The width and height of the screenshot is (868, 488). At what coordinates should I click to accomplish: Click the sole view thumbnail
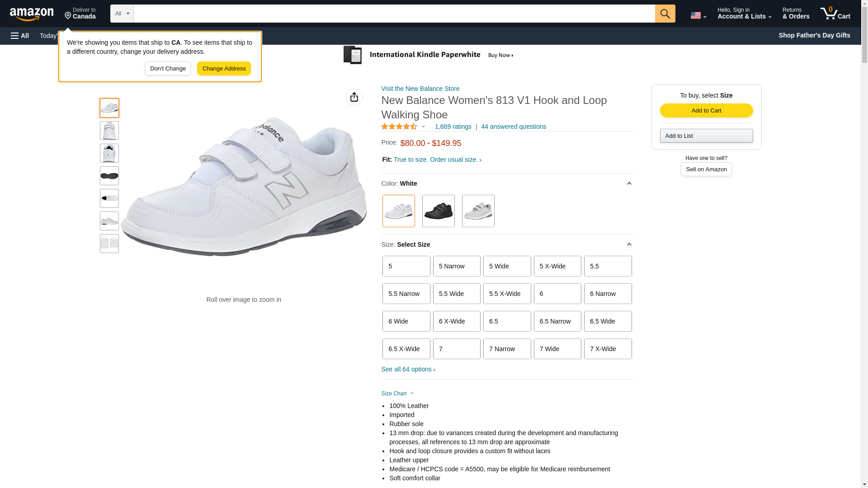[x=109, y=176]
